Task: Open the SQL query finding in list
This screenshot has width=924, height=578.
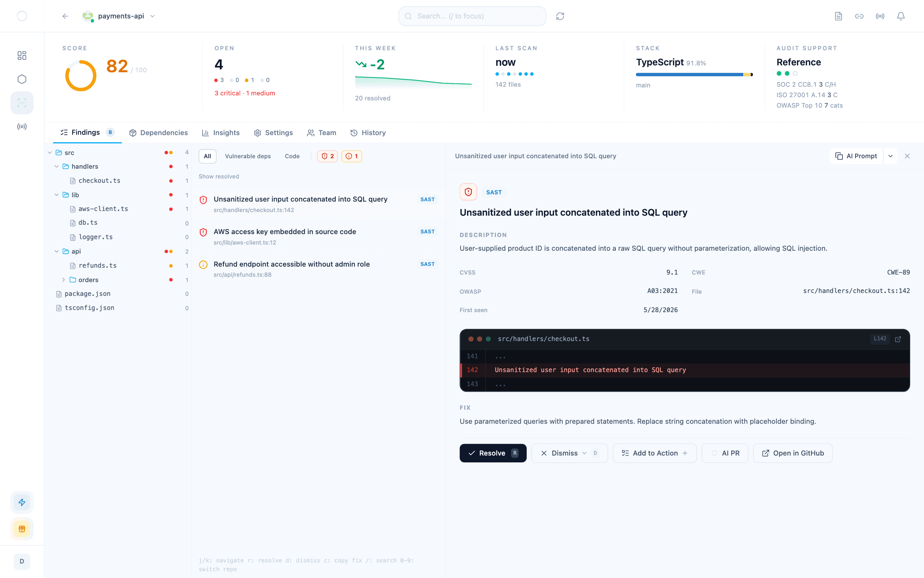Action: pyautogui.click(x=318, y=204)
